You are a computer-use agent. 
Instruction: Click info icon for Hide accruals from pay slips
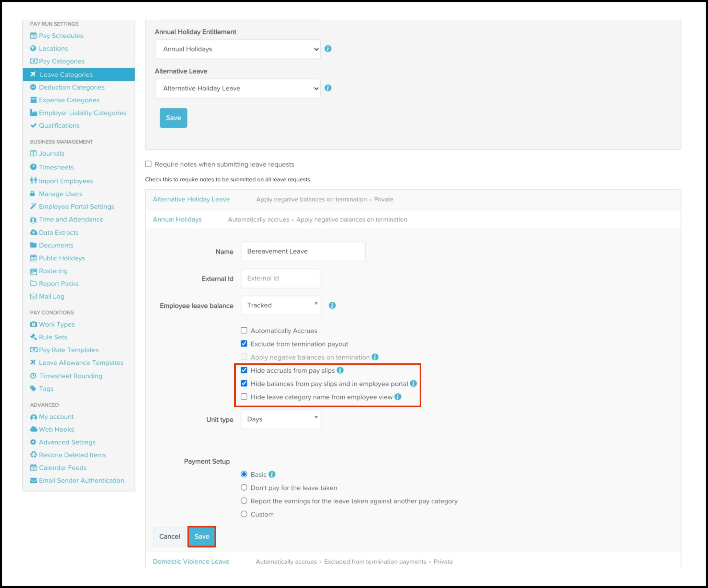point(340,370)
